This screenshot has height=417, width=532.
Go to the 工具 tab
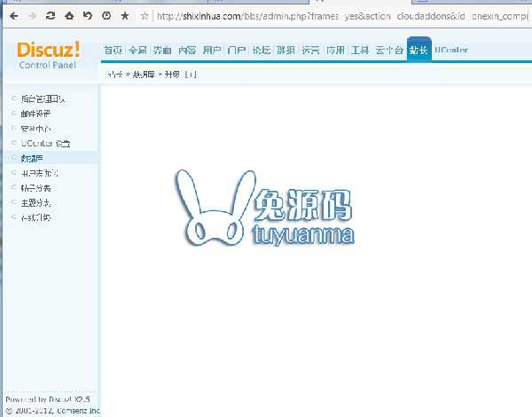pos(360,51)
